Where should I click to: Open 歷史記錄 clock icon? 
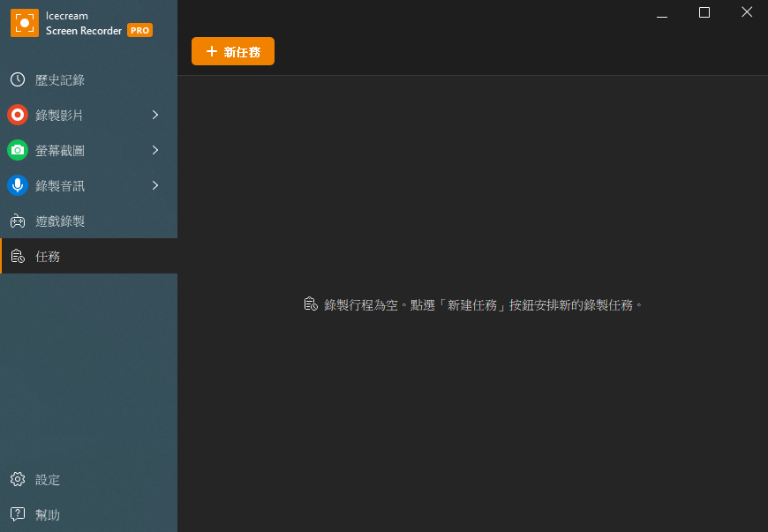tap(18, 79)
